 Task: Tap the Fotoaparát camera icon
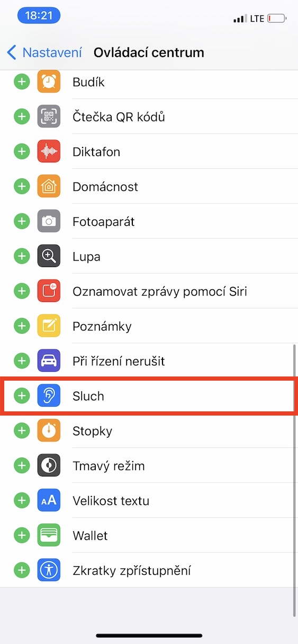tap(49, 222)
